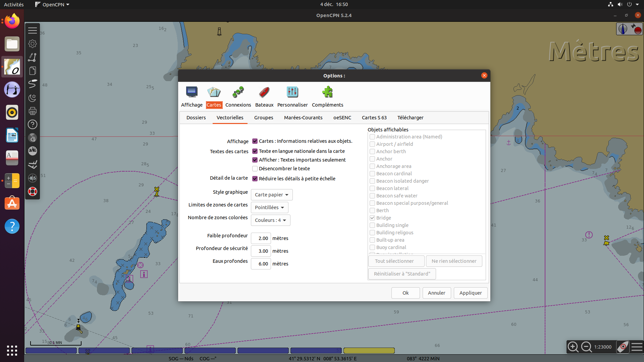The height and width of the screenshot is (362, 644).
Task: Click the Annuler button
Action: [x=437, y=293]
